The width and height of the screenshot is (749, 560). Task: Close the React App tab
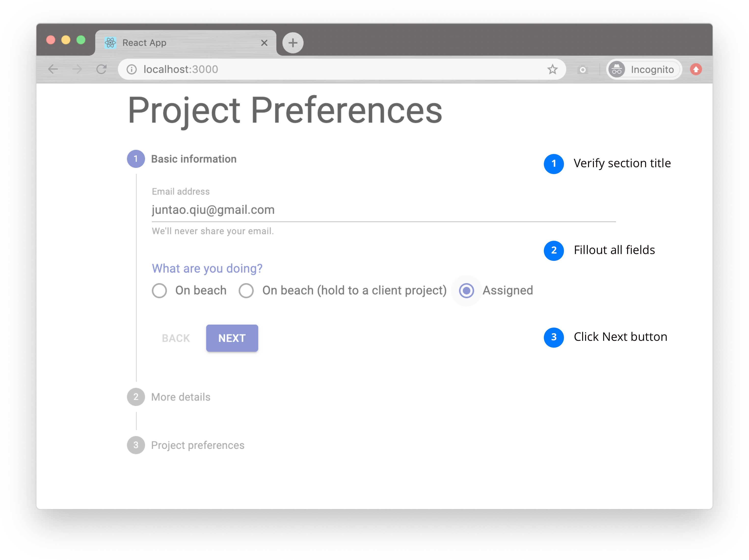264,43
